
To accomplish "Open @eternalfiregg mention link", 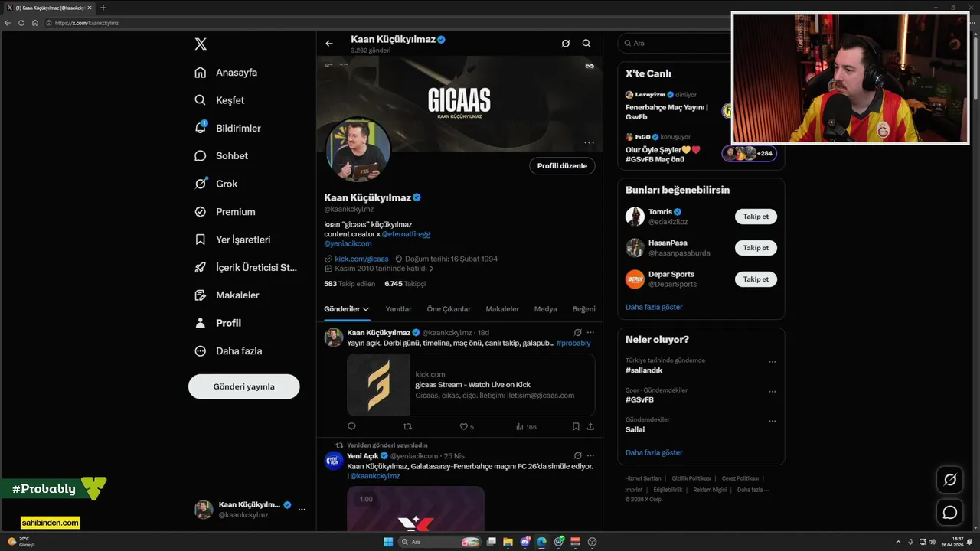I will click(406, 234).
